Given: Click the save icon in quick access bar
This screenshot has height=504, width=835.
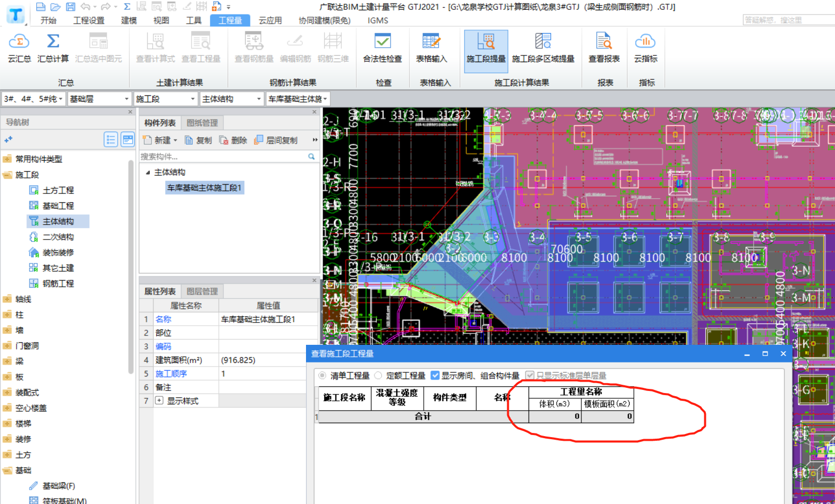Looking at the screenshot, I should [x=71, y=7].
